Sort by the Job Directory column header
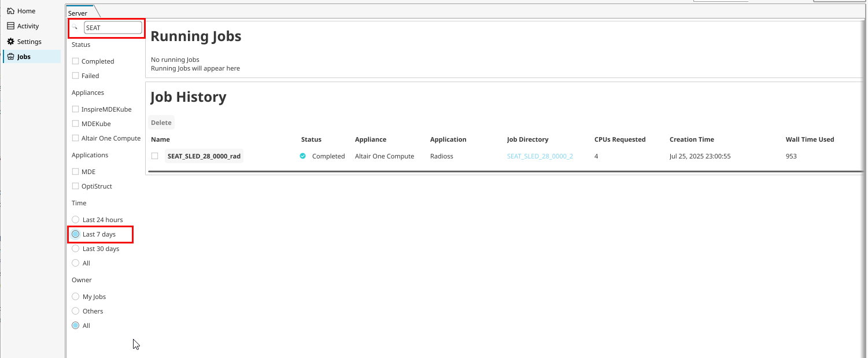The width and height of the screenshot is (868, 358). pyautogui.click(x=527, y=139)
